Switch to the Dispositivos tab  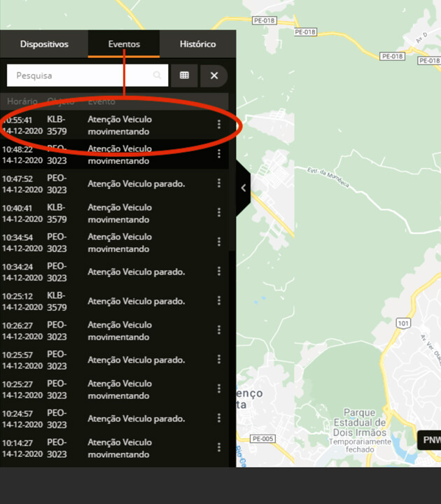click(x=44, y=44)
